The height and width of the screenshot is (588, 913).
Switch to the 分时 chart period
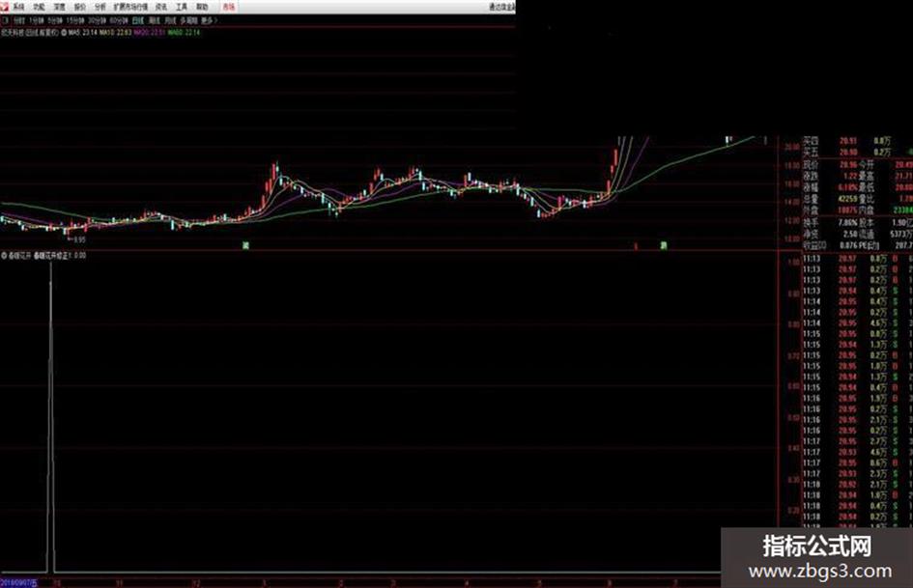point(19,20)
